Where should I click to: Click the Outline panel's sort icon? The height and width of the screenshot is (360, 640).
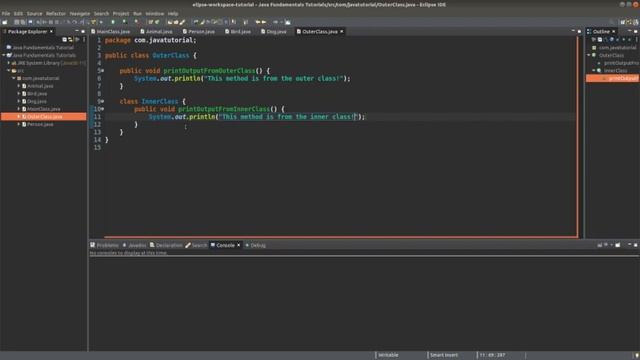[x=606, y=40]
